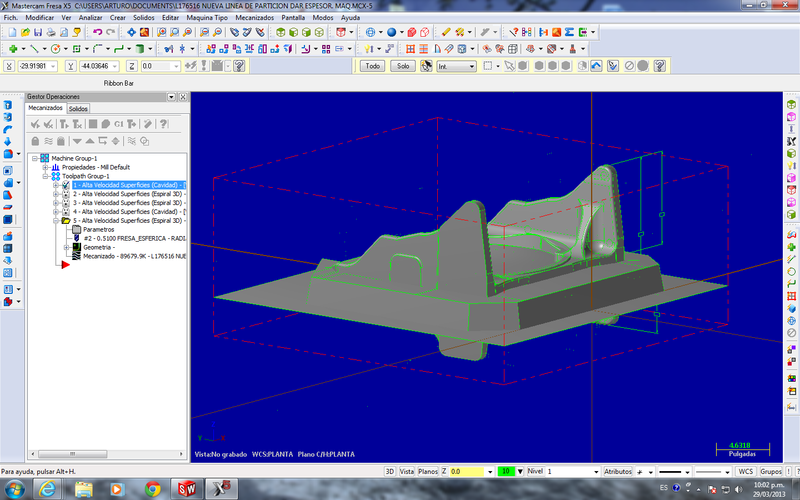Click the Y coordinate lock icon
800x500 pixels.
point(70,66)
